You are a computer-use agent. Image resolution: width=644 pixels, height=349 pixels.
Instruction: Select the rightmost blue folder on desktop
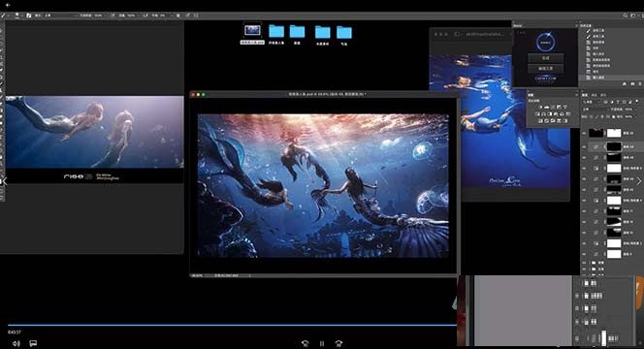pos(344,32)
